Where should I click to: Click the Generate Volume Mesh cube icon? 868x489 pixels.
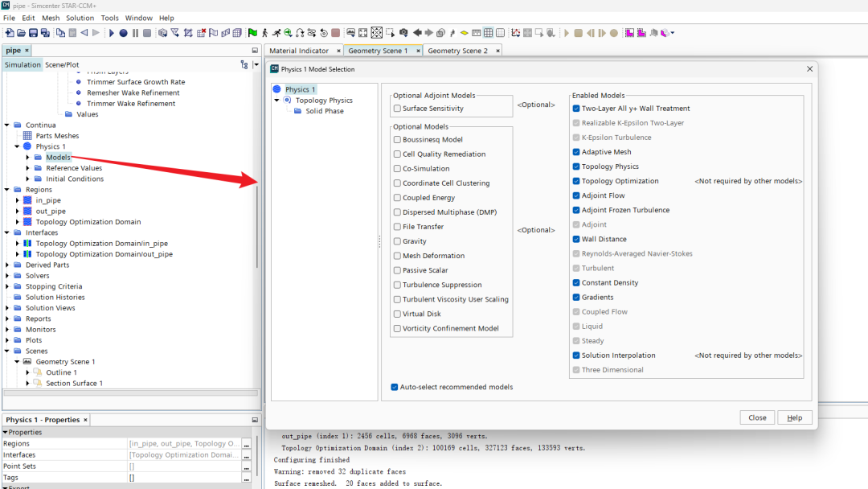tap(237, 33)
